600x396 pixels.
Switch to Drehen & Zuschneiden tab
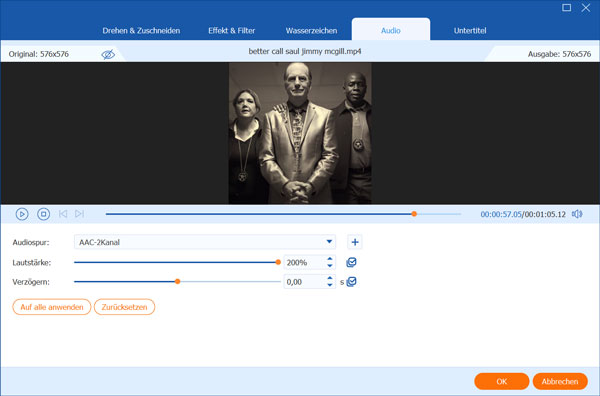click(141, 31)
